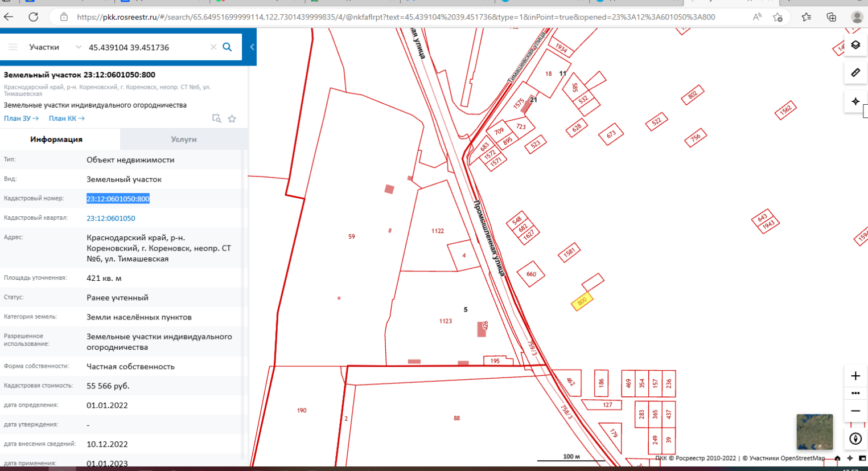Run search with the blue magnifier icon
Viewport: 868px width, 471px height.
227,47
